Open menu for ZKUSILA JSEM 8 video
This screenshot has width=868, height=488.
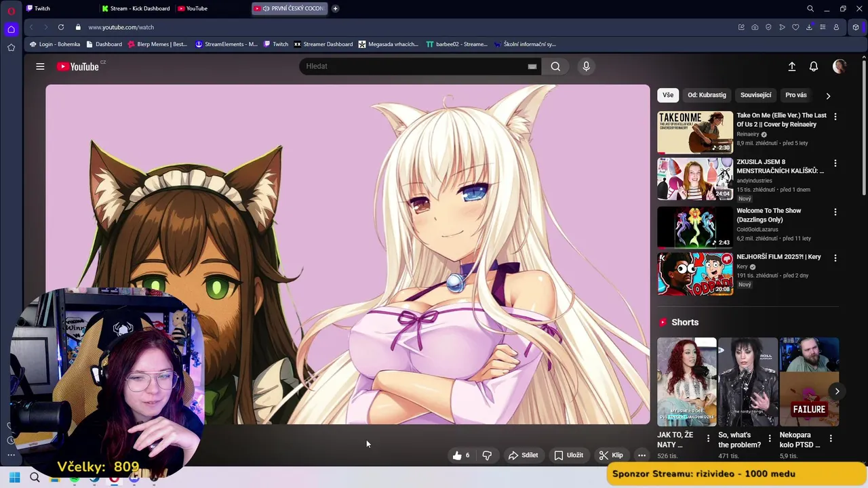[835, 163]
